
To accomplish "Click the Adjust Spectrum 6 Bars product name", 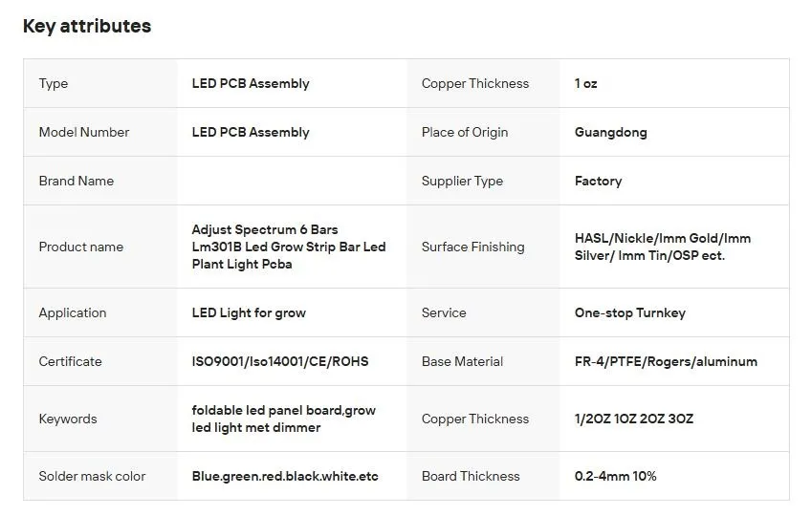I will point(289,247).
